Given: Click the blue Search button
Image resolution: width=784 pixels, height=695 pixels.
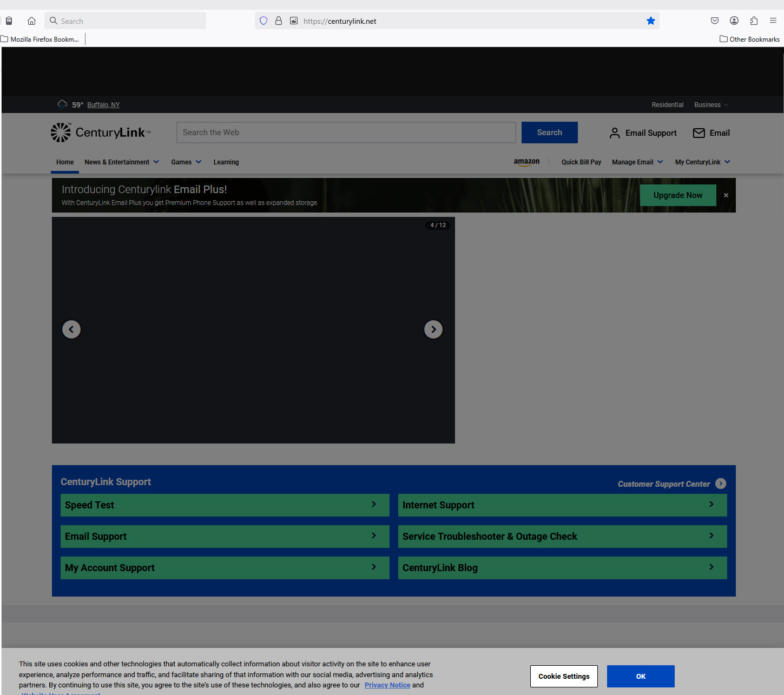Looking at the screenshot, I should 550,133.
